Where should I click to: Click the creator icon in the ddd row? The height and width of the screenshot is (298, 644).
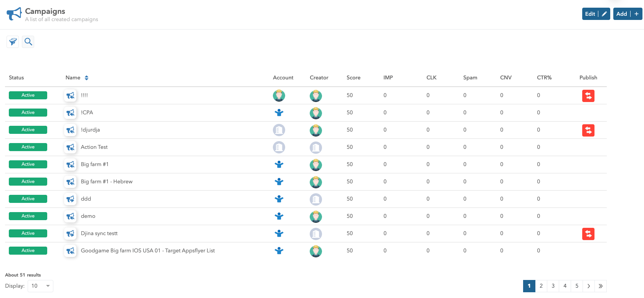coord(315,199)
